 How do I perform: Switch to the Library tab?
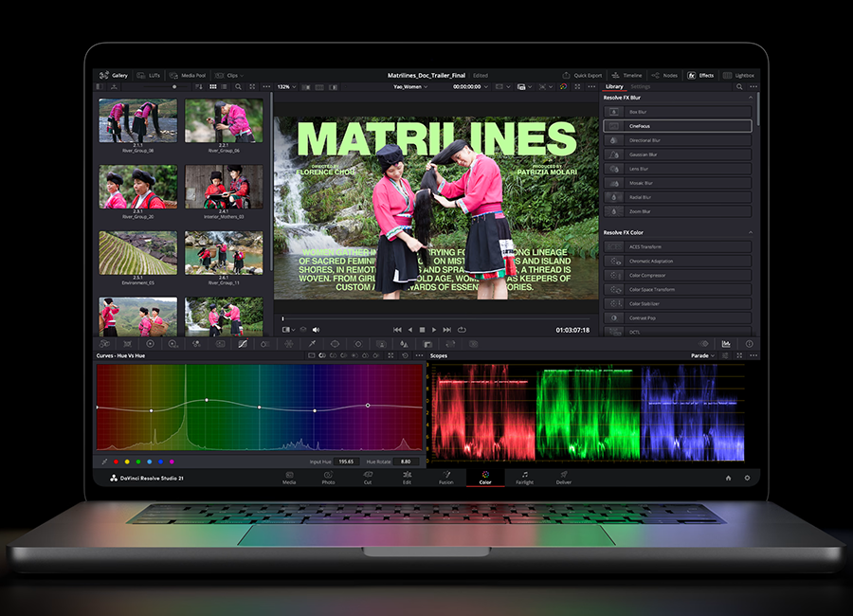614,86
